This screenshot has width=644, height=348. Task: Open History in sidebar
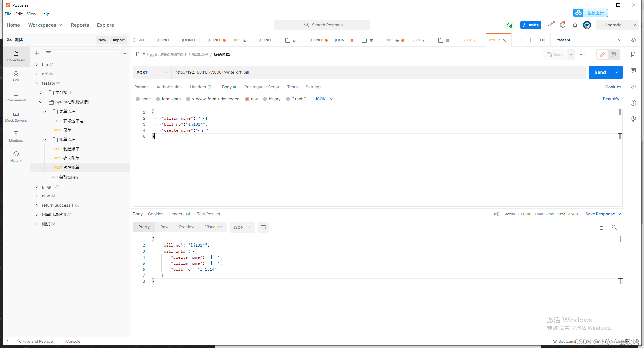[x=16, y=157]
